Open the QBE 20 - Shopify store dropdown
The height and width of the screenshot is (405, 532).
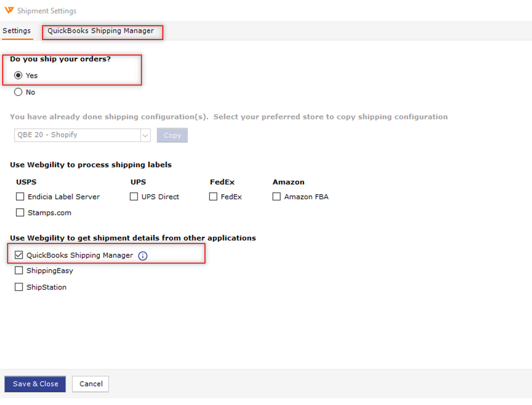(x=83, y=135)
